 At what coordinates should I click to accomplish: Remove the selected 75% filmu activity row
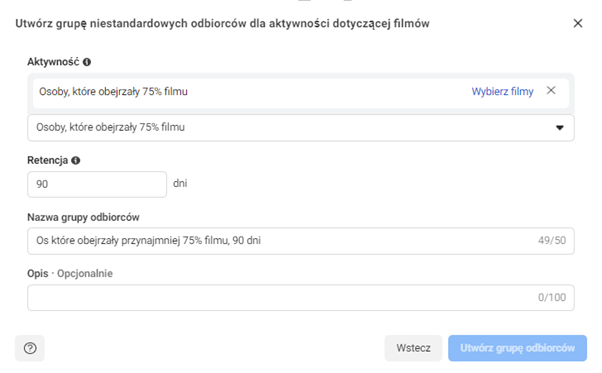tap(551, 91)
